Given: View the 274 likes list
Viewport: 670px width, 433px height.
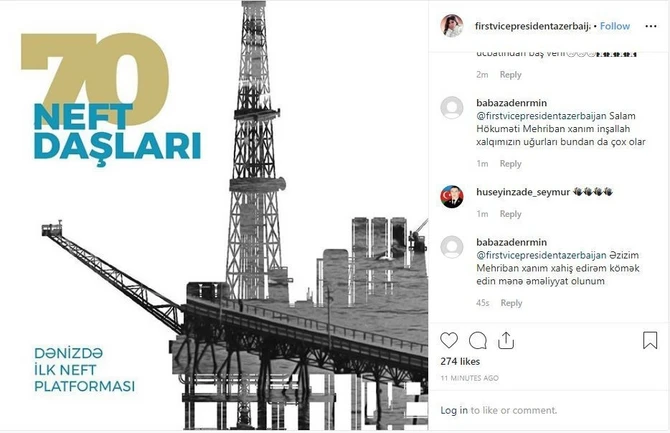Looking at the screenshot, I should click(460, 361).
